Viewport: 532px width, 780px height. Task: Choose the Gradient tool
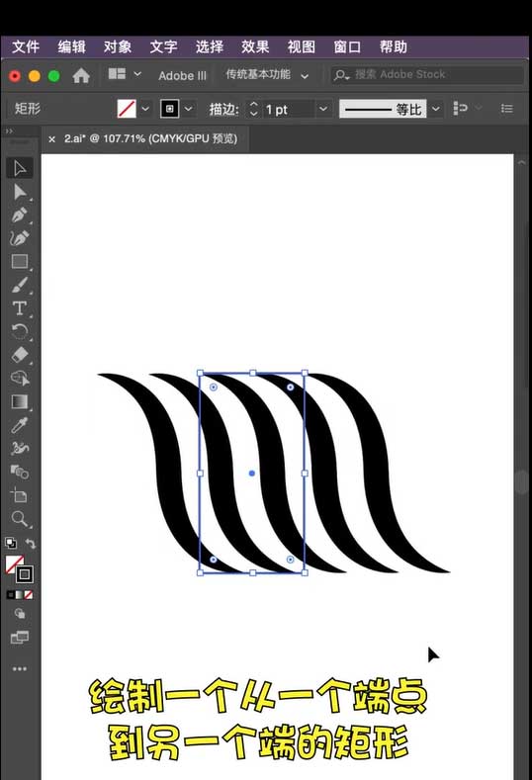[20, 402]
